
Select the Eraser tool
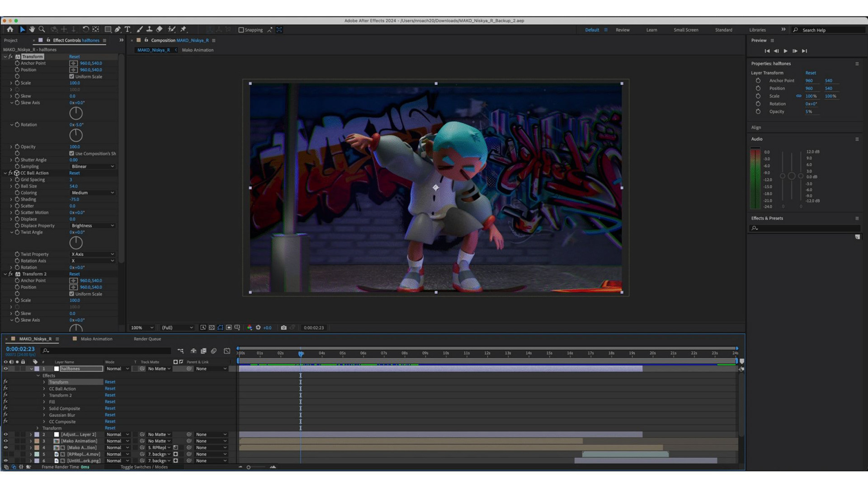[159, 29]
